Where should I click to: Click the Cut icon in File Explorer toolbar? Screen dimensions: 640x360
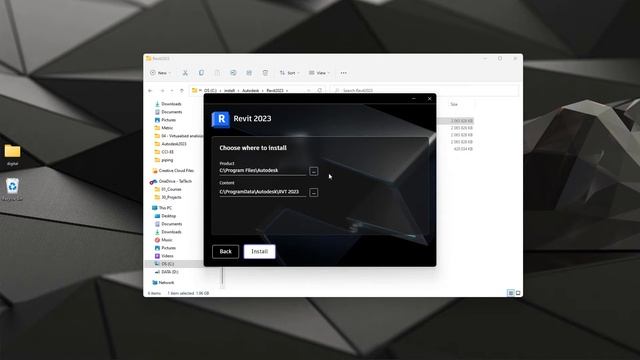coord(185,73)
